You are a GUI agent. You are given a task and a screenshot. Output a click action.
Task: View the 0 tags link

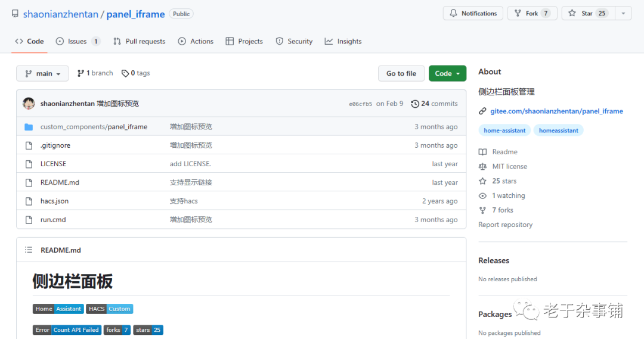point(136,73)
